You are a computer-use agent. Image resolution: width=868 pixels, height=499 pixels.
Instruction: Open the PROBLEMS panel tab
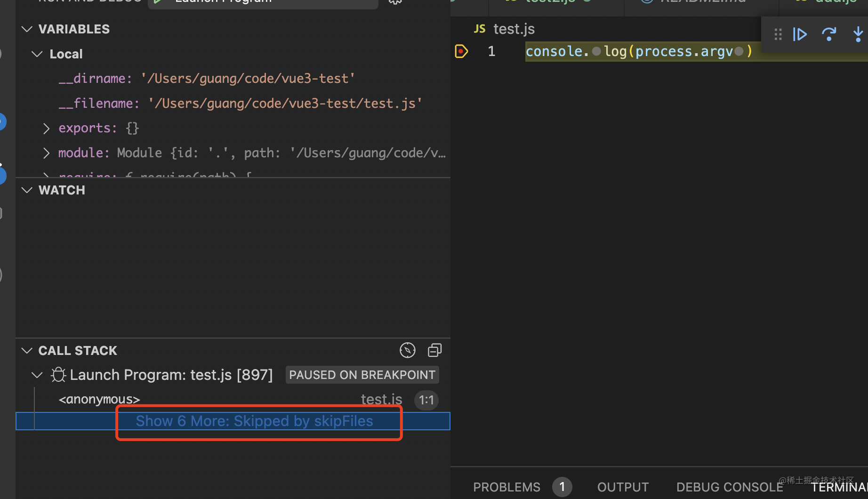pos(506,487)
